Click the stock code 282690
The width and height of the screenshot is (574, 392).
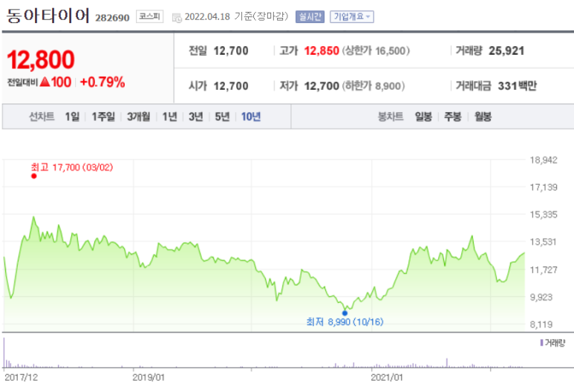pyautogui.click(x=112, y=18)
